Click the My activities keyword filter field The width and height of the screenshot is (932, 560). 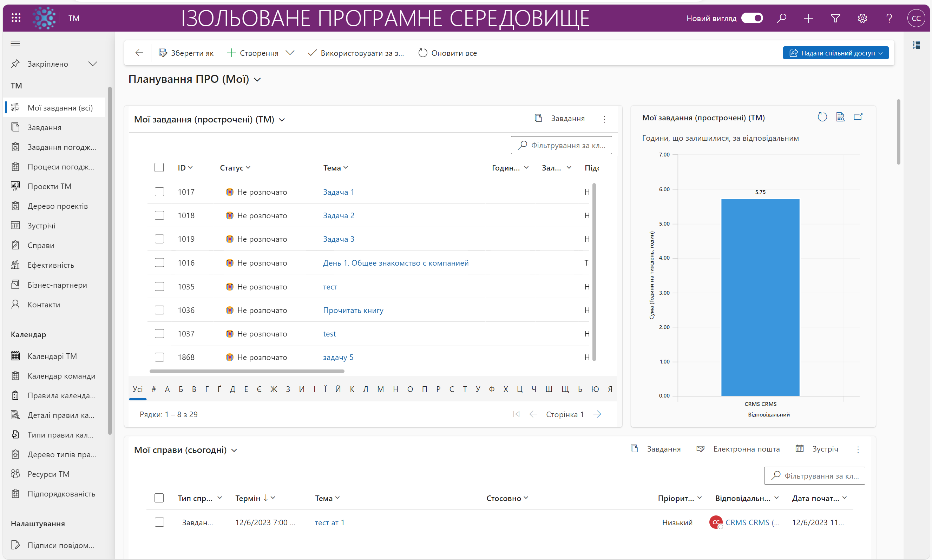815,475
